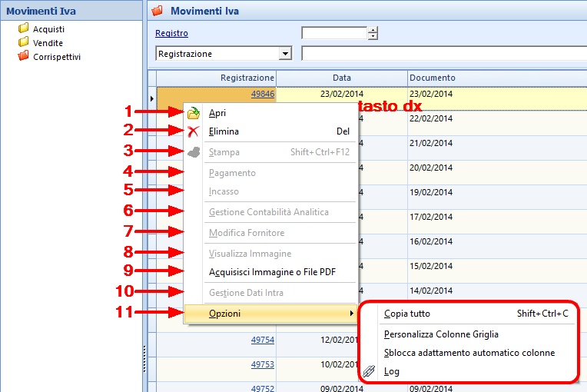Select Sblocca adattamento automatico colonne
Screen dimensions: 587x392
[x=469, y=353]
